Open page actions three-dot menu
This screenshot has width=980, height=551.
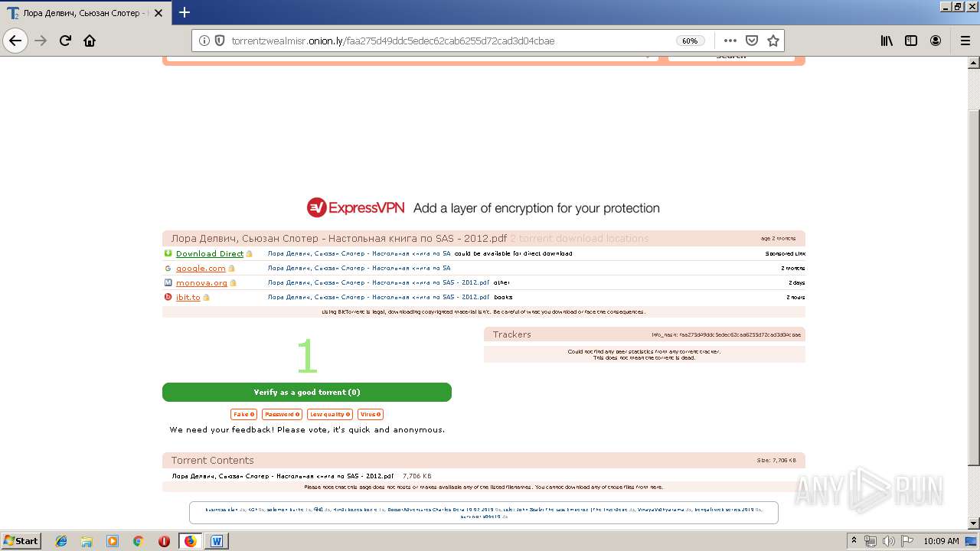click(x=730, y=41)
